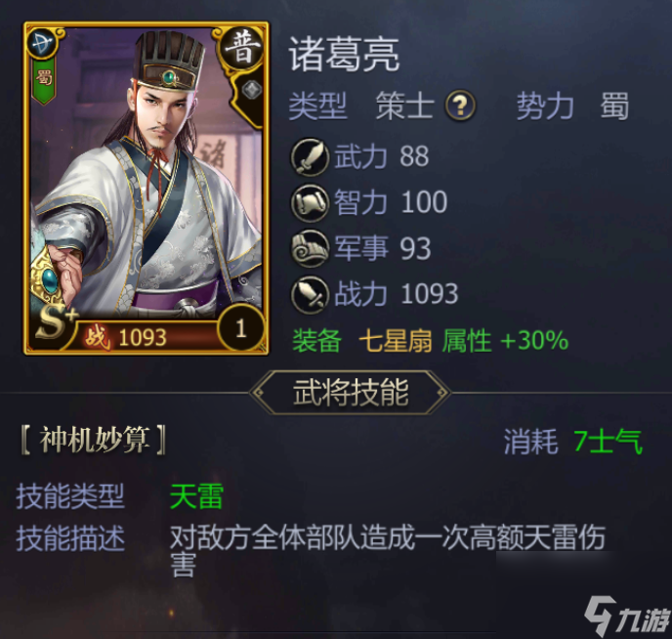This screenshot has height=639, width=672.
Task: Click the 战 1093 power bar
Action: point(147,337)
